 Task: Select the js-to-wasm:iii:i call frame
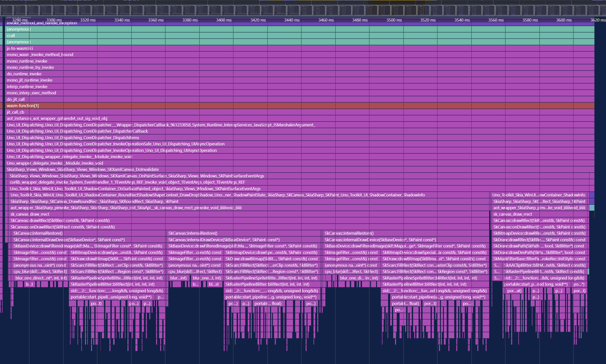[20, 48]
